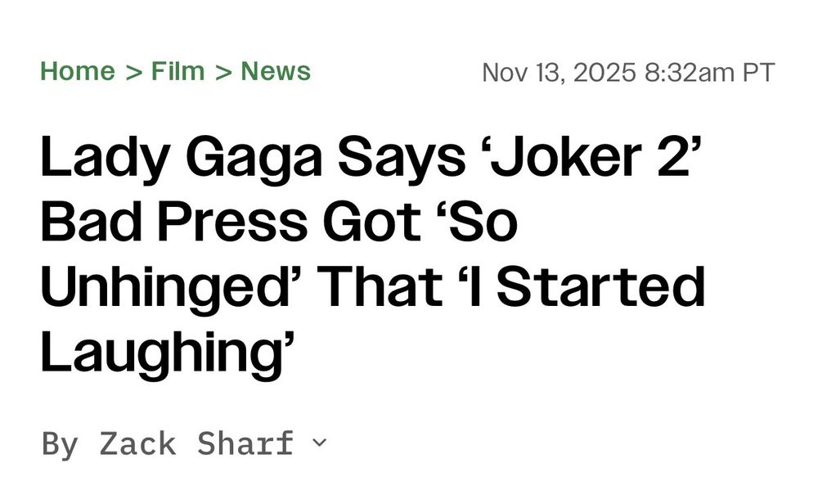Click 'I Started' in the headline
The image size is (818, 504).
click(587, 286)
